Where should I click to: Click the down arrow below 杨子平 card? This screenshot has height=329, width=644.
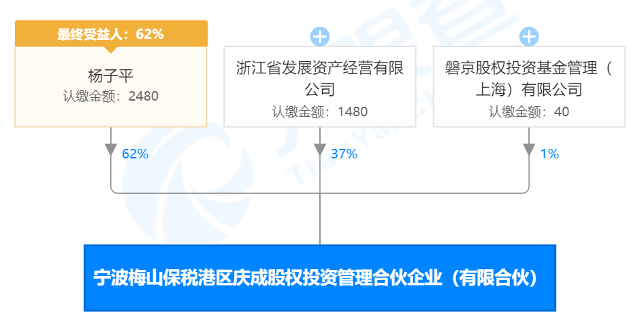[x=111, y=150]
